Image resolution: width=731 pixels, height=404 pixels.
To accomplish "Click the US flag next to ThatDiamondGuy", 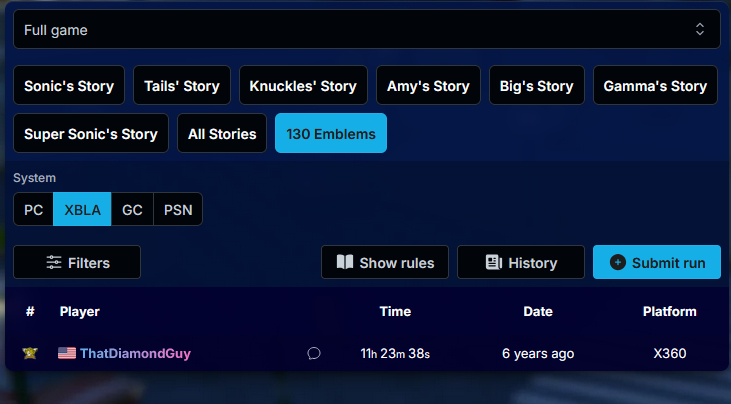I will click(67, 353).
